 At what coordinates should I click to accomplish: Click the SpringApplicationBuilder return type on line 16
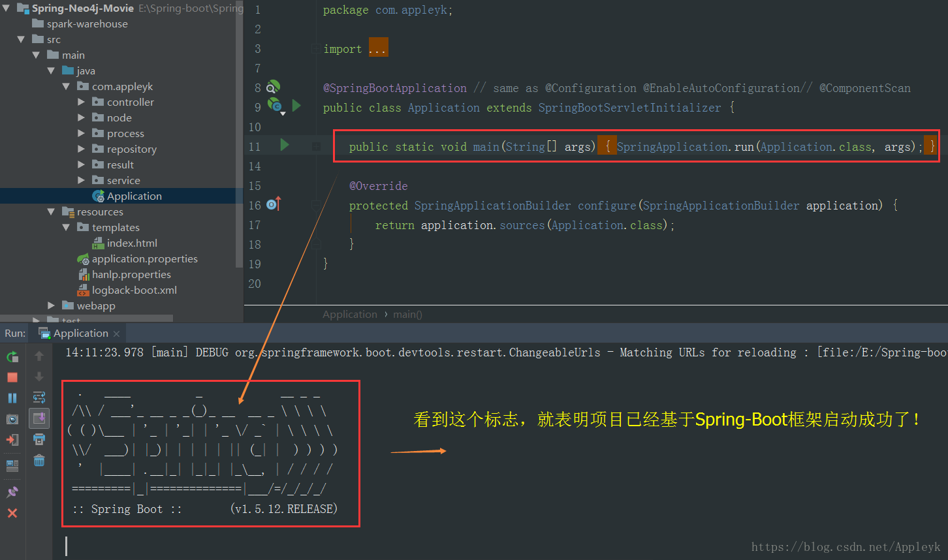click(x=492, y=206)
